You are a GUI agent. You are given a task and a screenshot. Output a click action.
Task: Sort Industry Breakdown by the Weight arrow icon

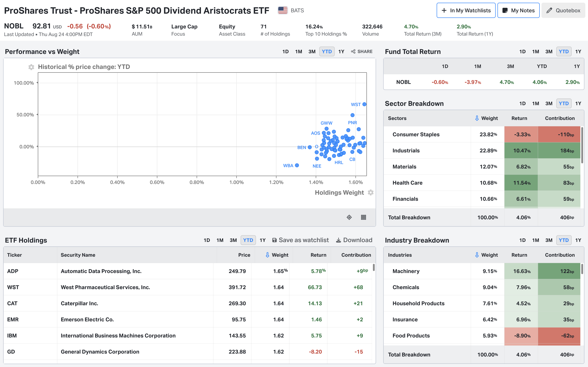477,255
